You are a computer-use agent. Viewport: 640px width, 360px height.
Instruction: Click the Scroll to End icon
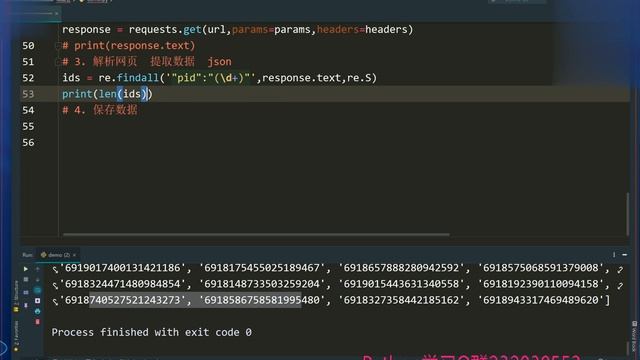point(38,301)
